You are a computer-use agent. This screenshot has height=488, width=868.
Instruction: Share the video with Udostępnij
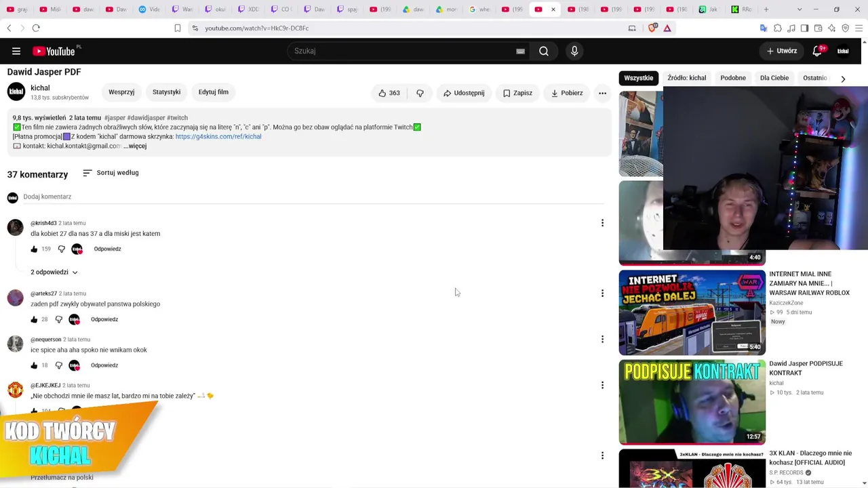point(464,93)
